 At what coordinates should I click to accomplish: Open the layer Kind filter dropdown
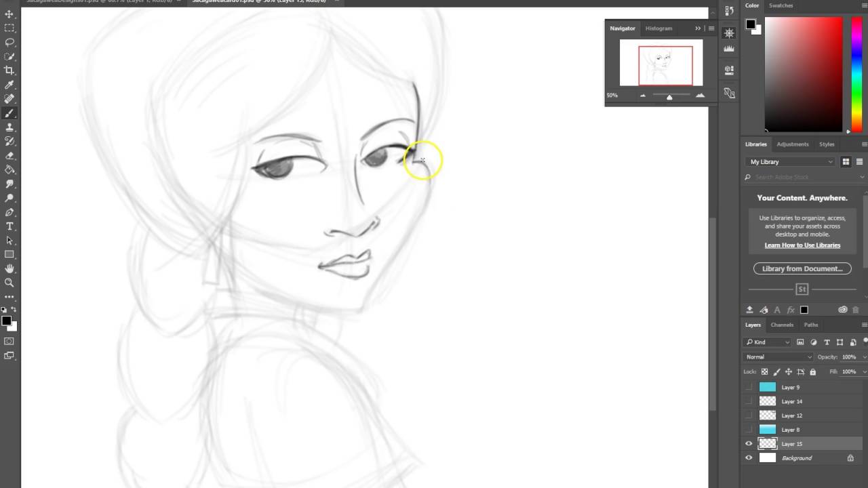[x=768, y=342]
